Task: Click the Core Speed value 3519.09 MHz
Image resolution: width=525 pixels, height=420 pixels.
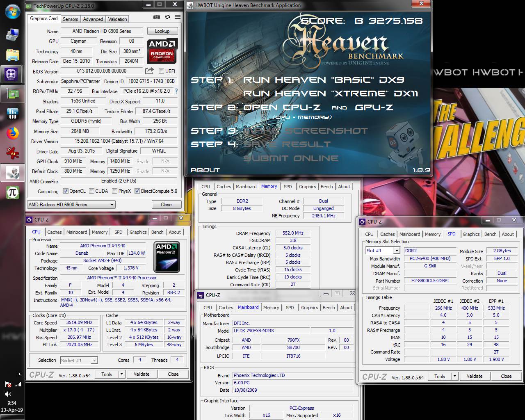Action: tap(79, 322)
